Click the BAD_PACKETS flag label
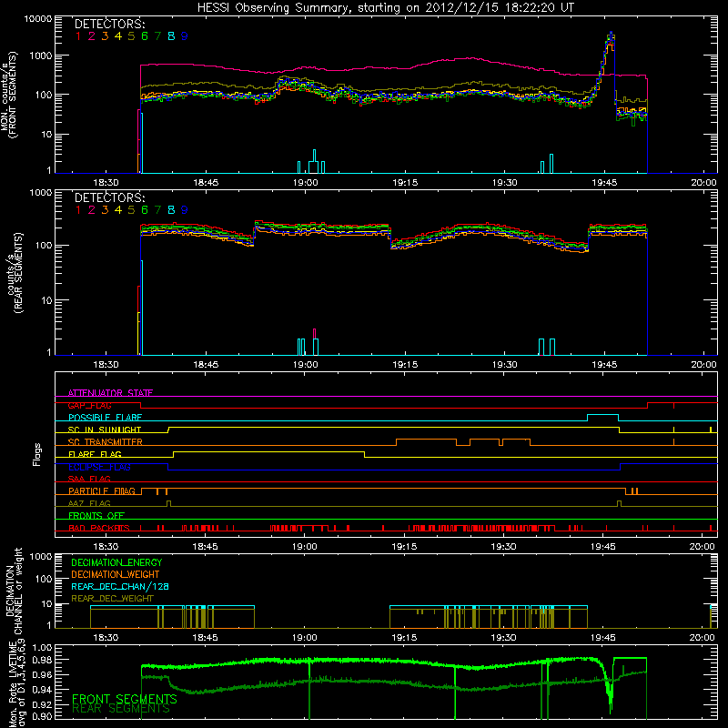This screenshot has height=728, width=728. click(99, 528)
